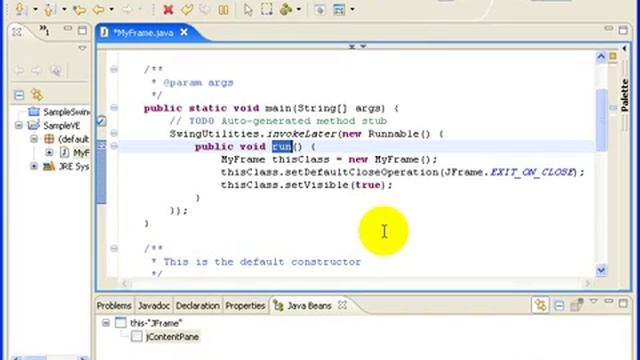Expand the JRE System Library node
Viewport: 640px width, 360px height.
pos(34,166)
